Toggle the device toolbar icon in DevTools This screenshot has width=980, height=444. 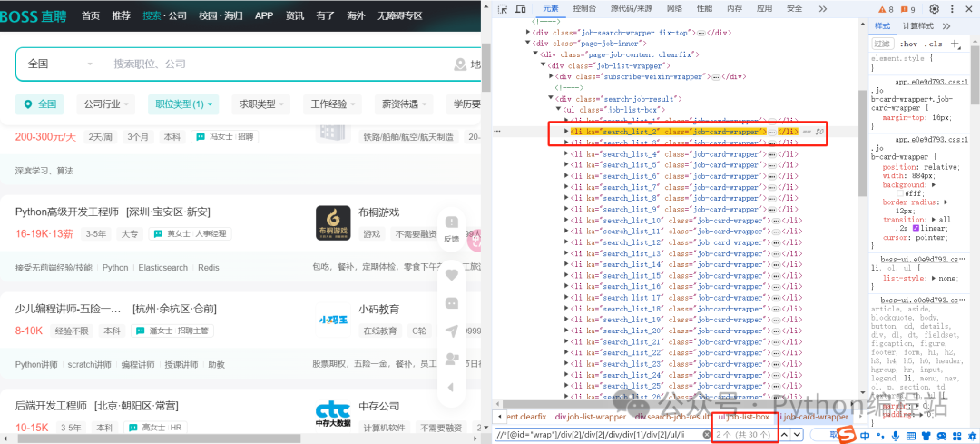pos(521,9)
